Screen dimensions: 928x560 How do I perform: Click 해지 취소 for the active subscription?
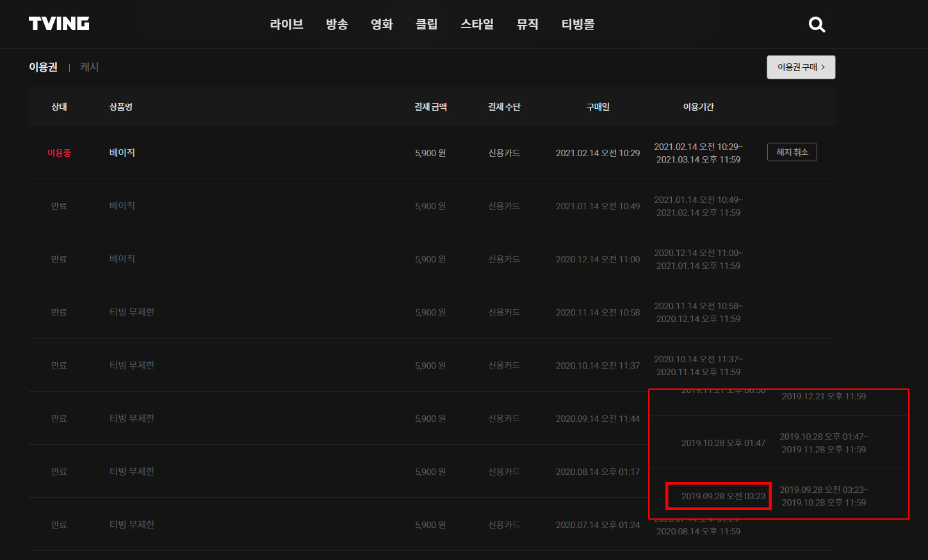[x=792, y=152]
